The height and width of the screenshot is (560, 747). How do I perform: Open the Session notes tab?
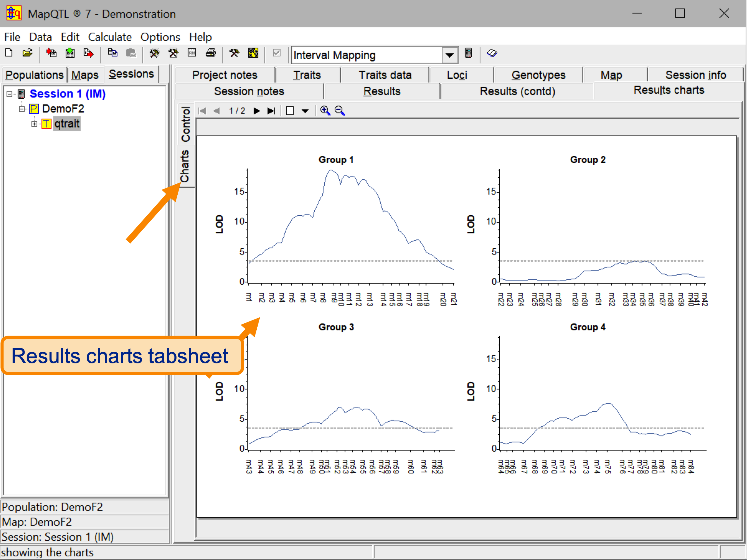[249, 91]
